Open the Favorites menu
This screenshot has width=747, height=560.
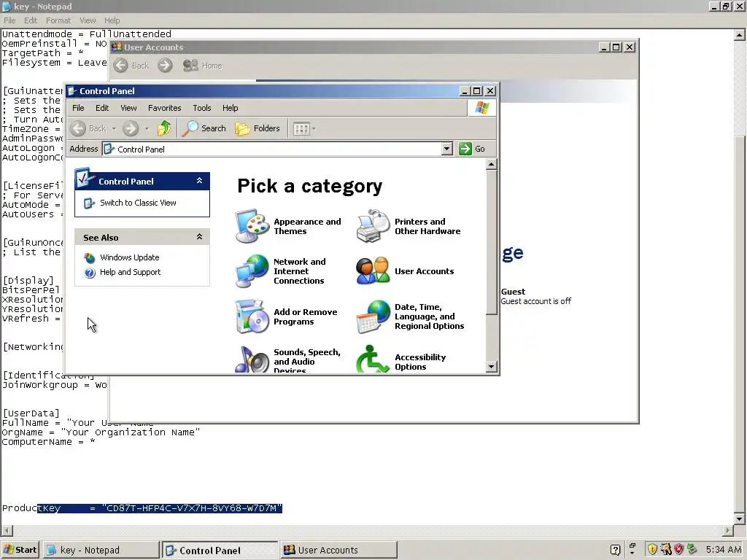(x=164, y=108)
